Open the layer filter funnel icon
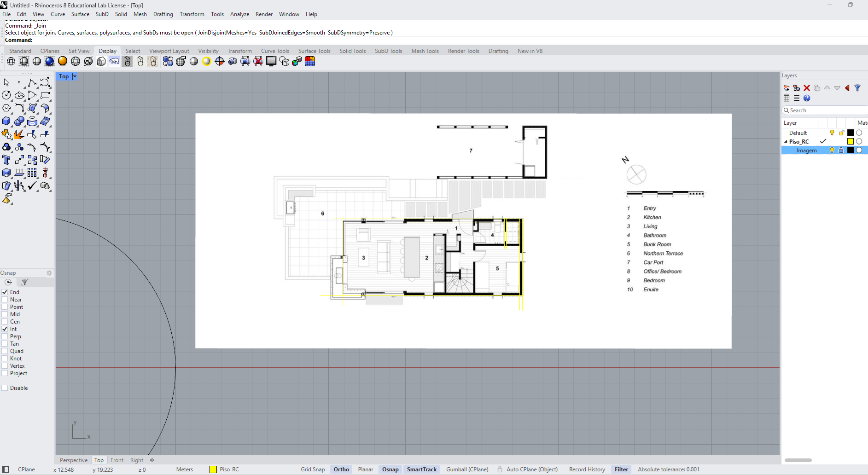Screen dimensions: 868x475 click(857, 88)
